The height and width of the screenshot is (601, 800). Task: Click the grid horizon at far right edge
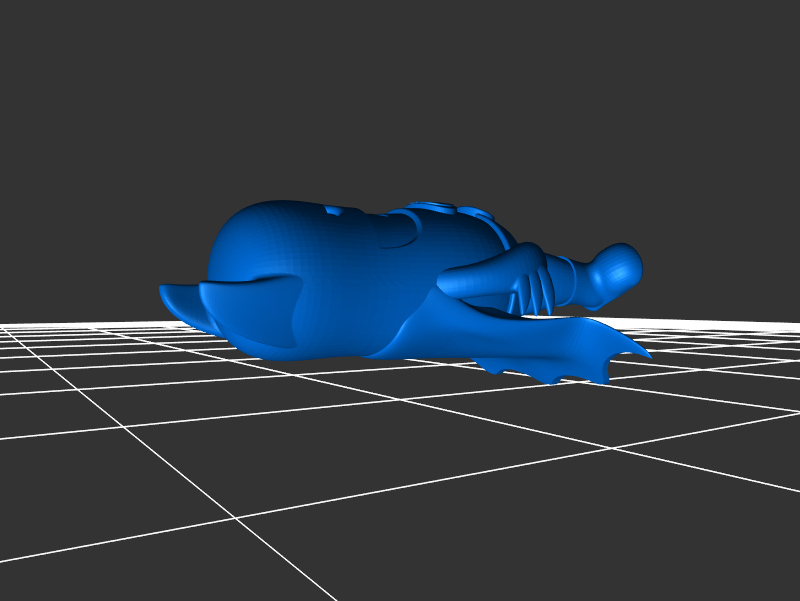point(790,324)
